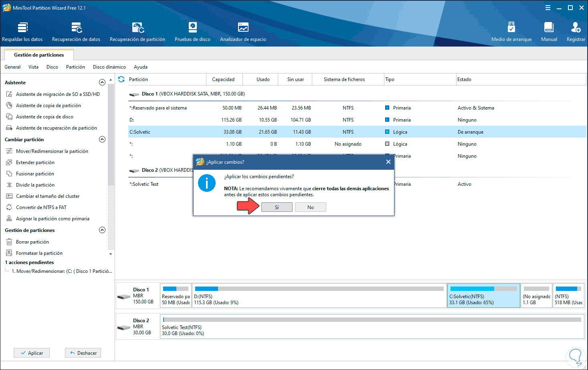Open the Analizador de espacio
The height and width of the screenshot is (370, 588).
click(243, 32)
